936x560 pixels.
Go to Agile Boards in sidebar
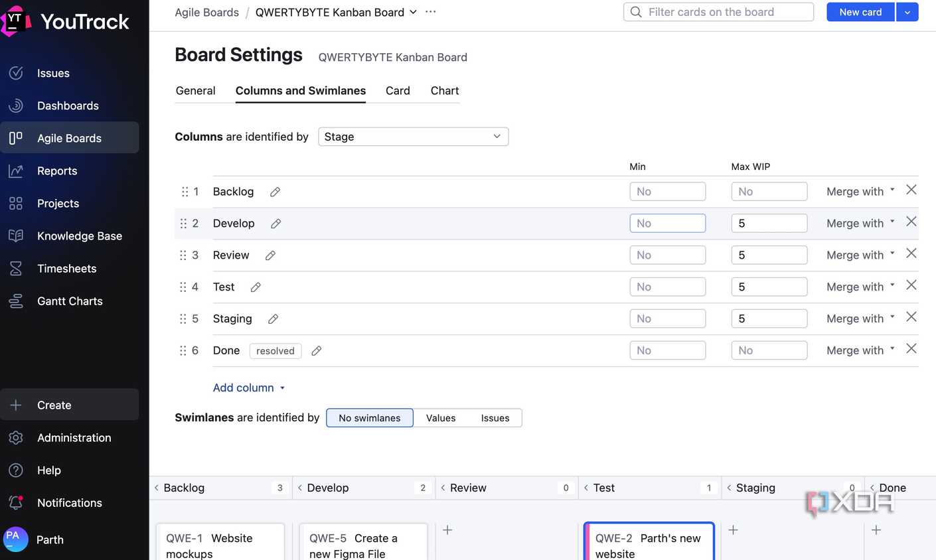(69, 138)
